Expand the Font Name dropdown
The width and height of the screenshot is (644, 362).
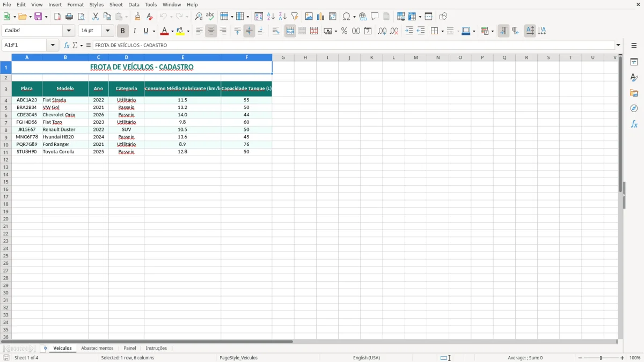69,31
